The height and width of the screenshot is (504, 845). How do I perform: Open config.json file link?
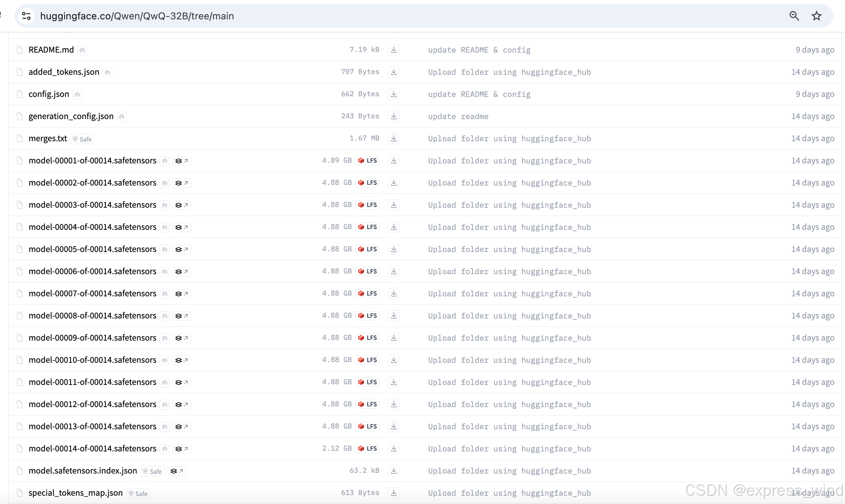click(49, 94)
